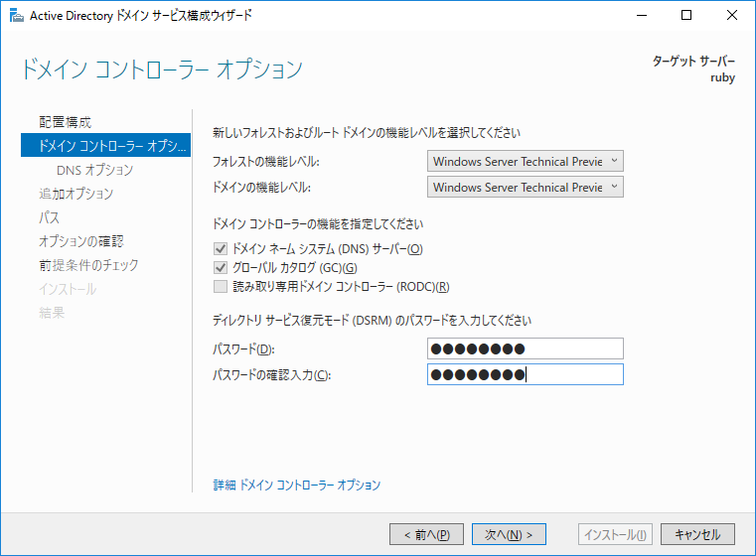Proceed with the 次へ(N) button

pyautogui.click(x=509, y=534)
